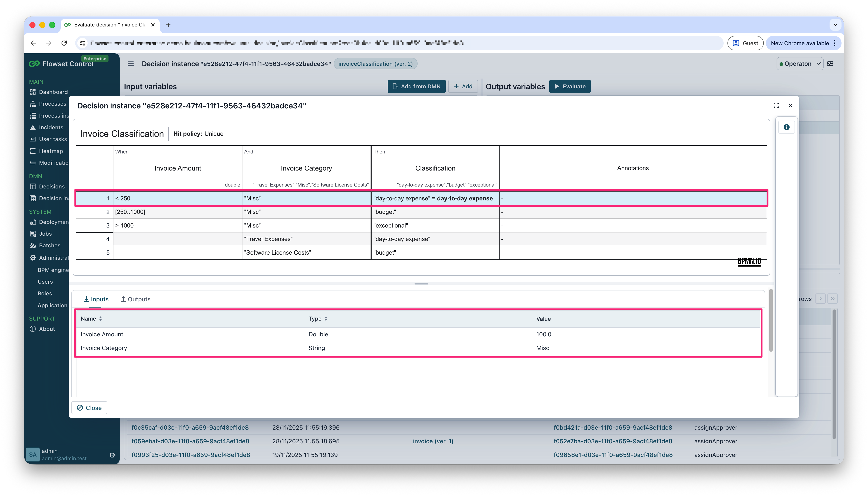
Task: Click the dialog's vertical scrollbar
Action: [x=770, y=320]
